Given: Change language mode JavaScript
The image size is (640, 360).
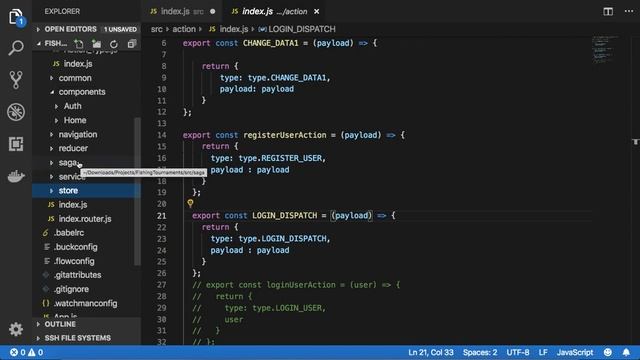Looking at the screenshot, I should (x=575, y=352).
